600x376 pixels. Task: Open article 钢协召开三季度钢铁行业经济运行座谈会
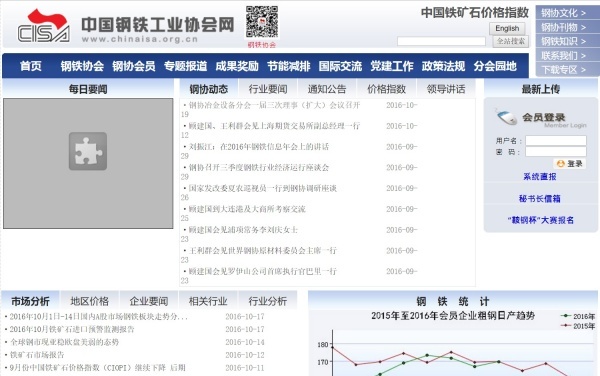pyautogui.click(x=259, y=167)
